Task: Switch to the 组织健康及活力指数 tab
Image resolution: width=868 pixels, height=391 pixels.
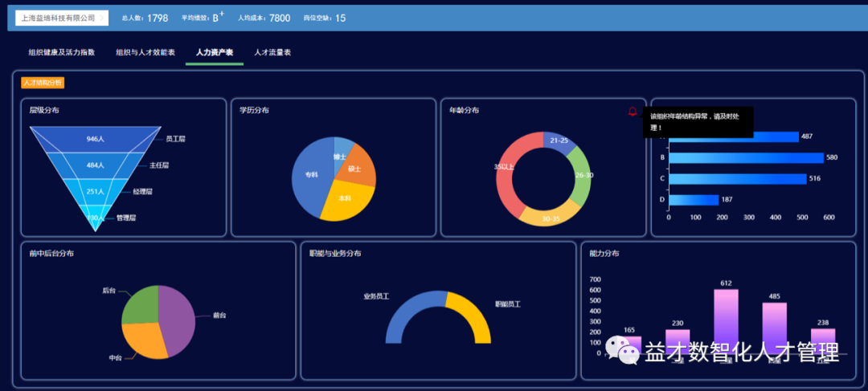Action: (x=62, y=52)
